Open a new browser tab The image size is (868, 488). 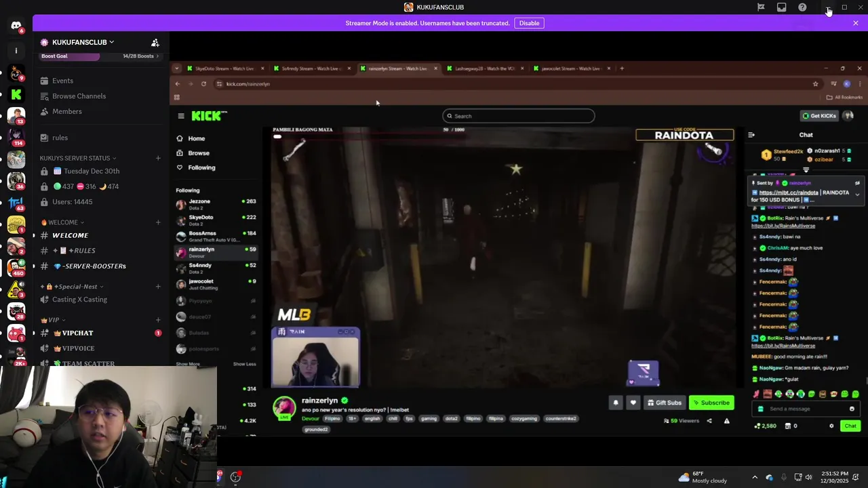pos(622,68)
